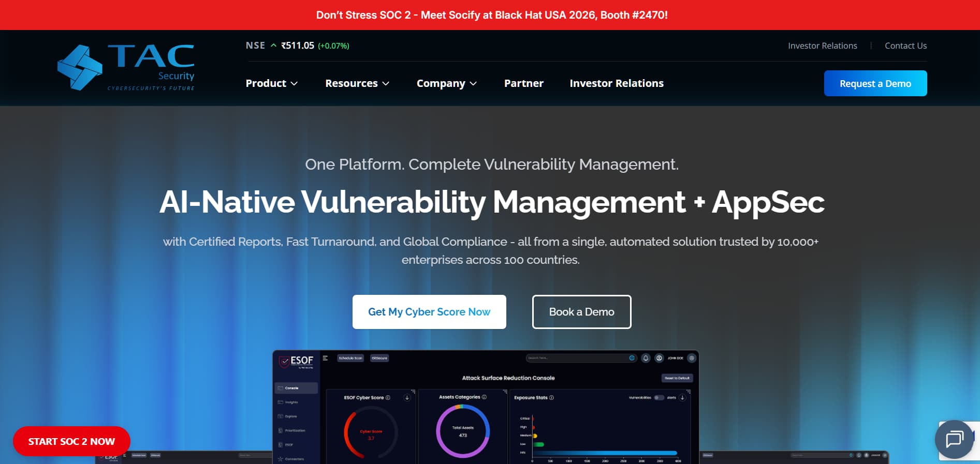Screen dimensions: 980x464
Task: Open the dashboard hamburger menu icon
Action: tap(325, 358)
